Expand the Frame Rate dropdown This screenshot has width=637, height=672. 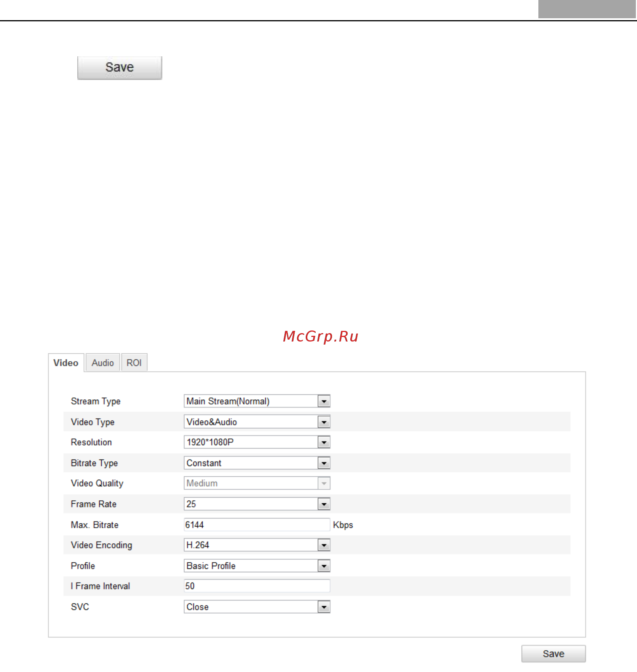point(257,504)
